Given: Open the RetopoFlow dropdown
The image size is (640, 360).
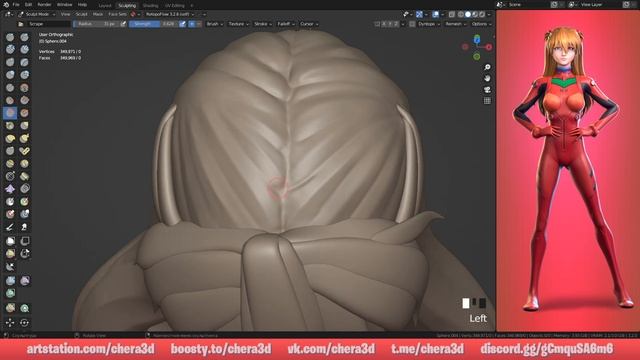Looking at the screenshot, I should point(170,14).
